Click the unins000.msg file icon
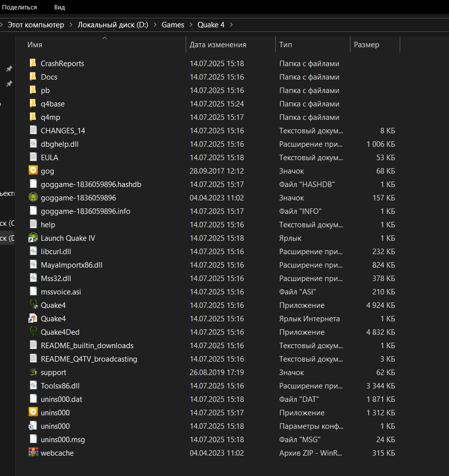This screenshot has height=476, width=449. point(33,439)
